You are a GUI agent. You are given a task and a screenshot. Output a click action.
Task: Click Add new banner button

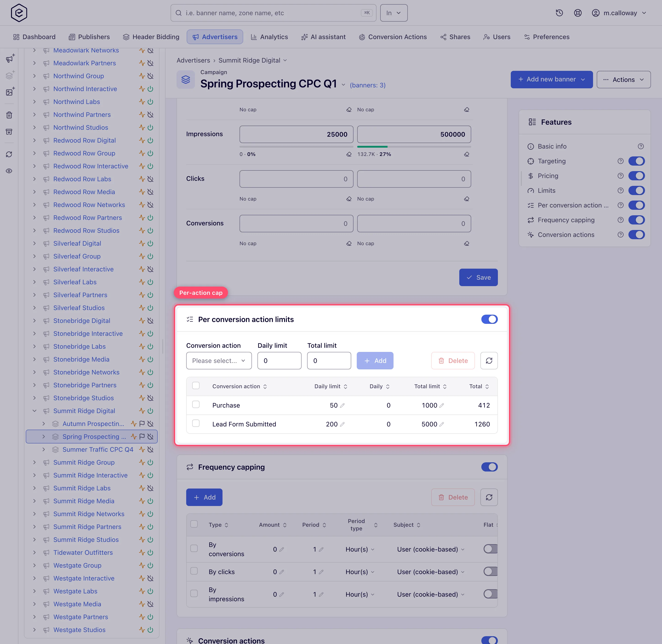[x=551, y=80]
